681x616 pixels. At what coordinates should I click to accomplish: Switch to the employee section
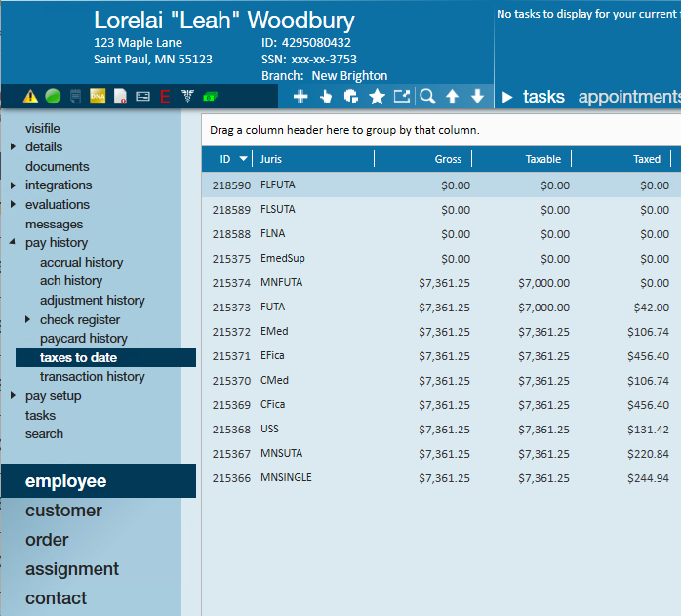pyautogui.click(x=99, y=481)
